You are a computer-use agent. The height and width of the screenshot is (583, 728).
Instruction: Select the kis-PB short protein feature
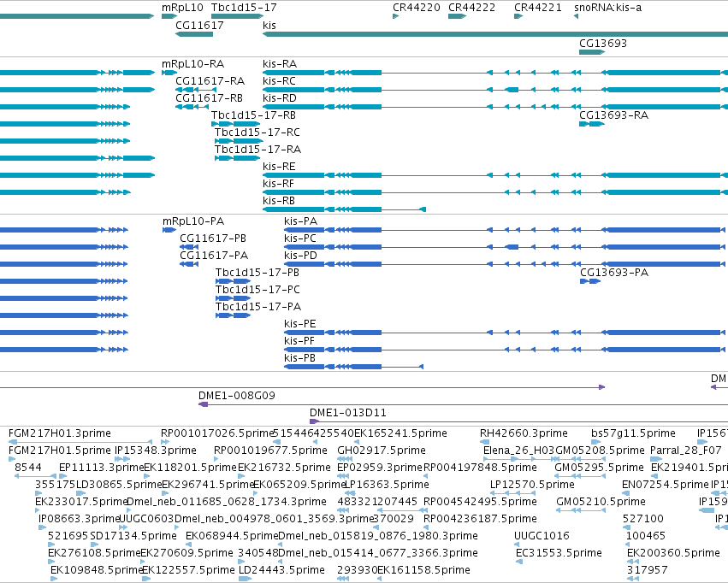point(354,367)
